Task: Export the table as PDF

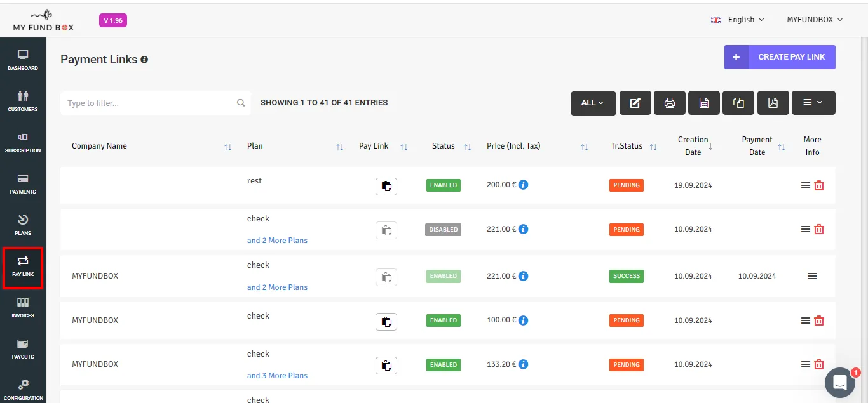Action: (773, 103)
